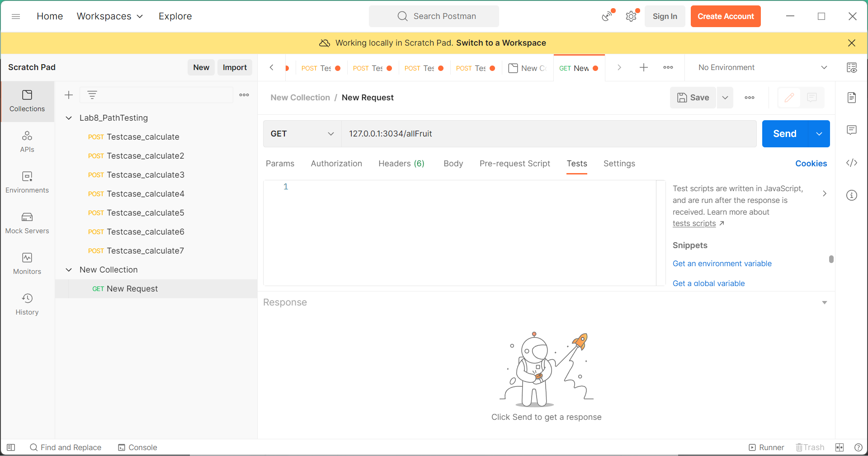Switch to the Pre-request Script tab
868x456 pixels.
pyautogui.click(x=514, y=164)
